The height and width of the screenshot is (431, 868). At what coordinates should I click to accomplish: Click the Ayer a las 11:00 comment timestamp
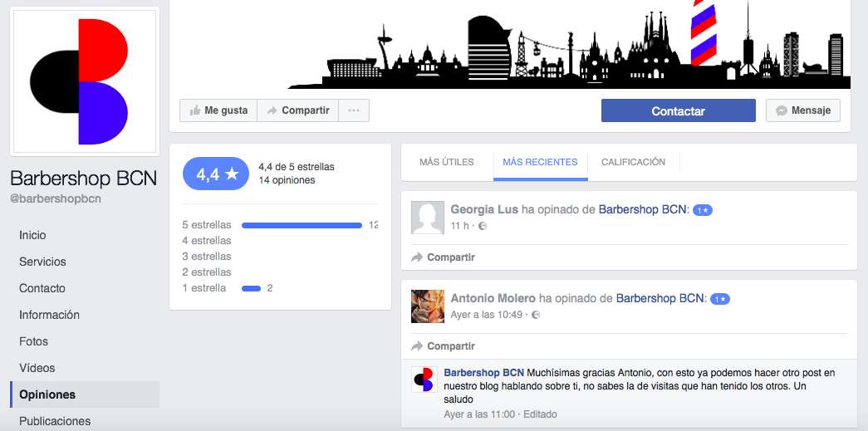(x=479, y=414)
